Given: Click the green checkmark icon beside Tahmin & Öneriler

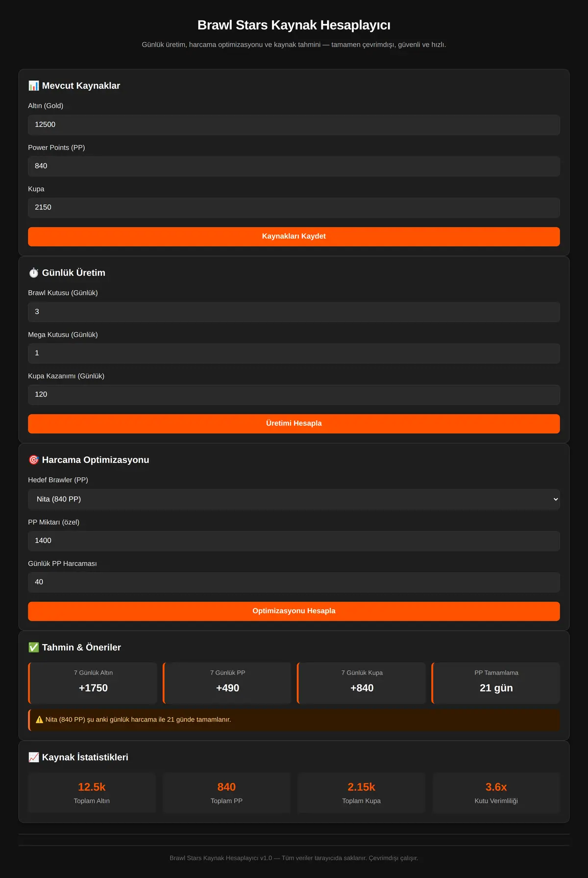Looking at the screenshot, I should pos(33,647).
